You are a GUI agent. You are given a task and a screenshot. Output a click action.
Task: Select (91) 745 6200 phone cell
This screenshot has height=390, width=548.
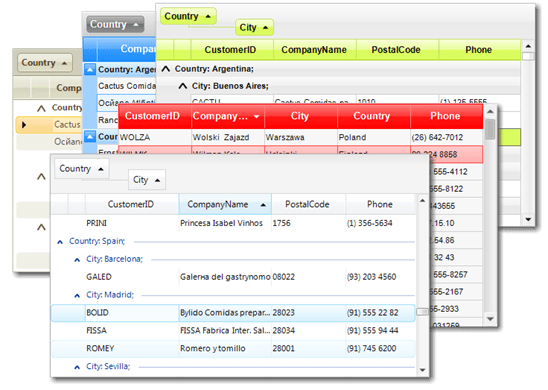click(380, 349)
